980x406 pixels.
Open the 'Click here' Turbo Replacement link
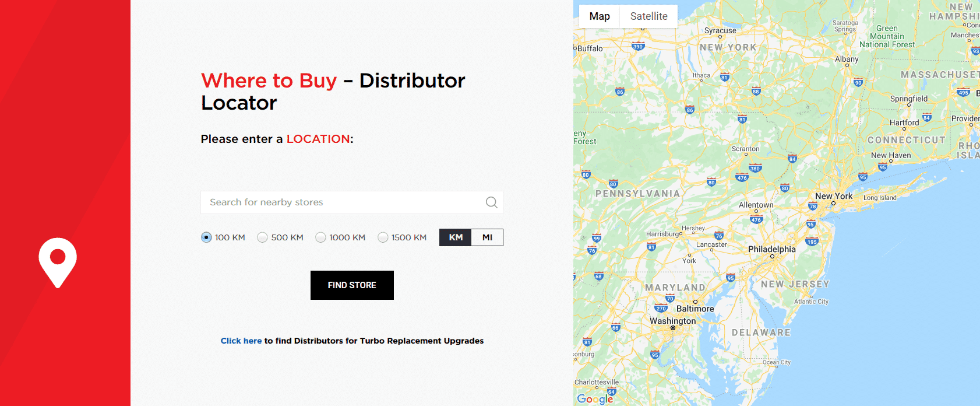[x=241, y=341]
